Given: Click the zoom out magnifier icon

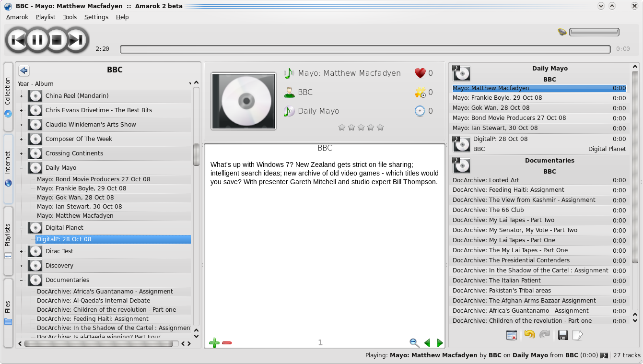Looking at the screenshot, I should pyautogui.click(x=414, y=343).
